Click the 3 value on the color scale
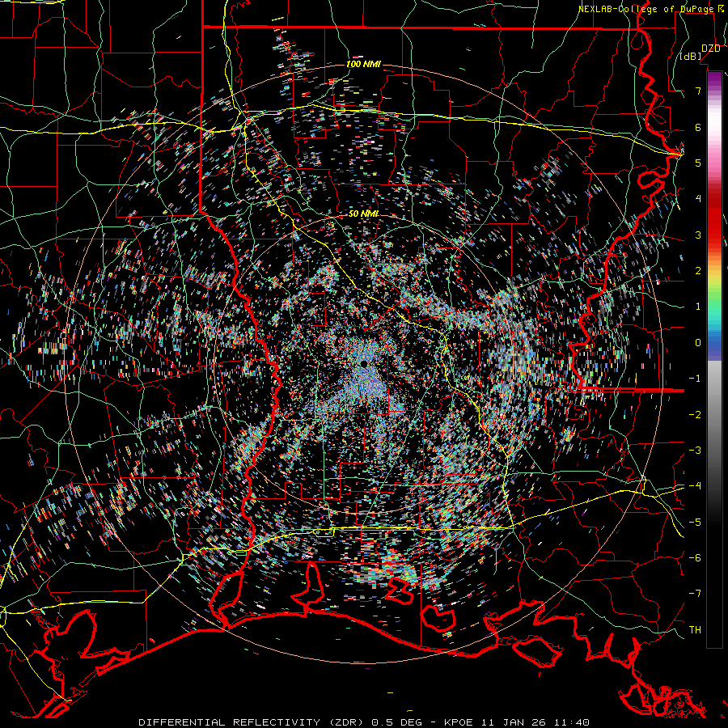728x728 pixels. 698,235
